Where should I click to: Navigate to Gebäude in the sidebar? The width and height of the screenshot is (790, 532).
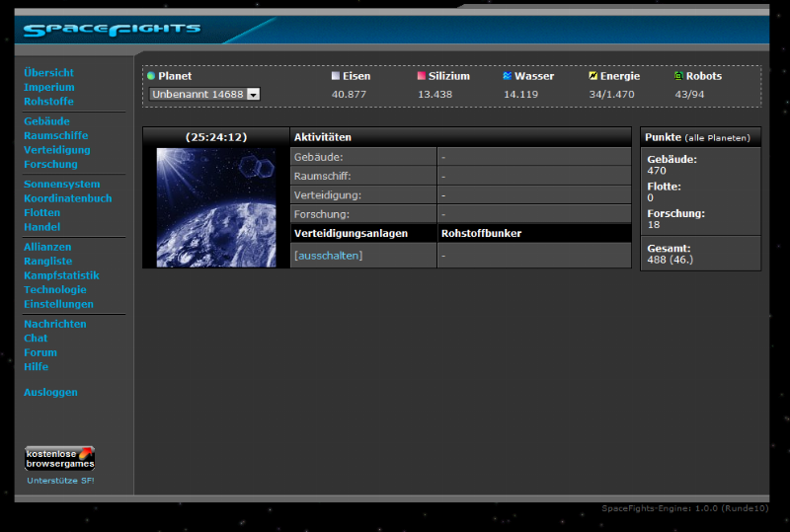pos(46,121)
